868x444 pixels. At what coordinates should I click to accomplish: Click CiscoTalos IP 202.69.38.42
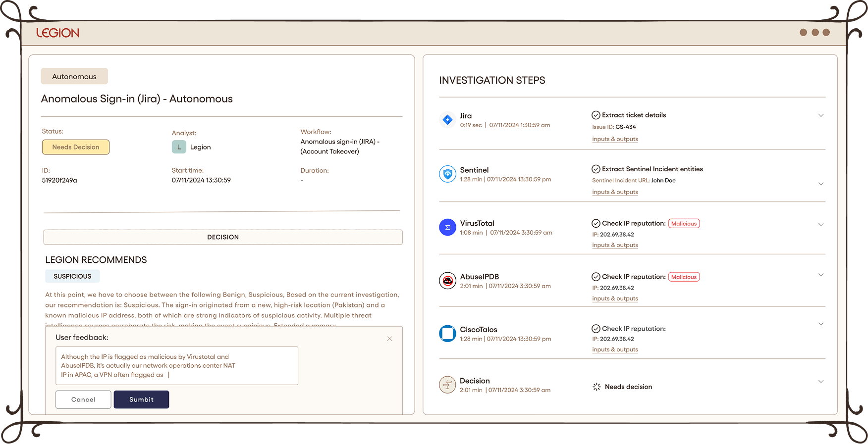[613, 339]
